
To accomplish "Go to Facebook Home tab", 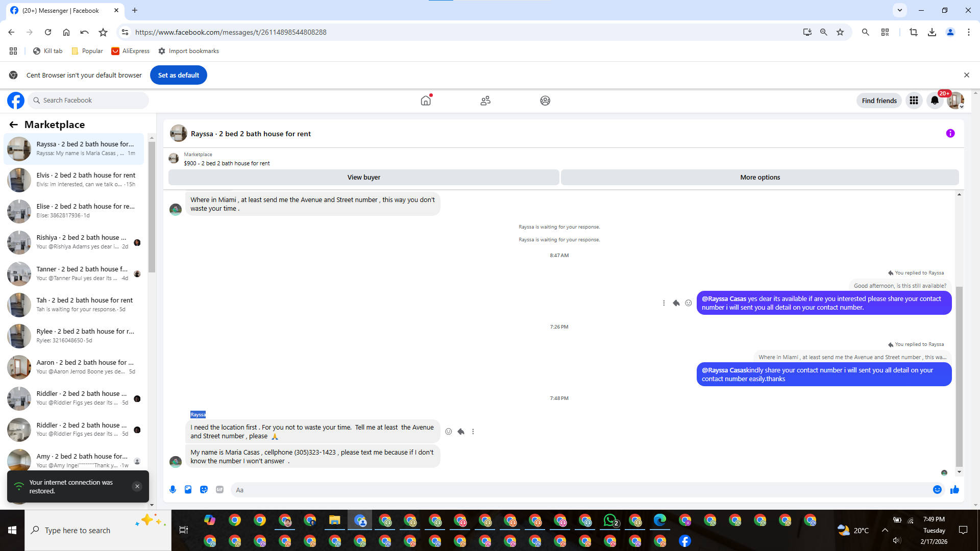I will [x=426, y=101].
